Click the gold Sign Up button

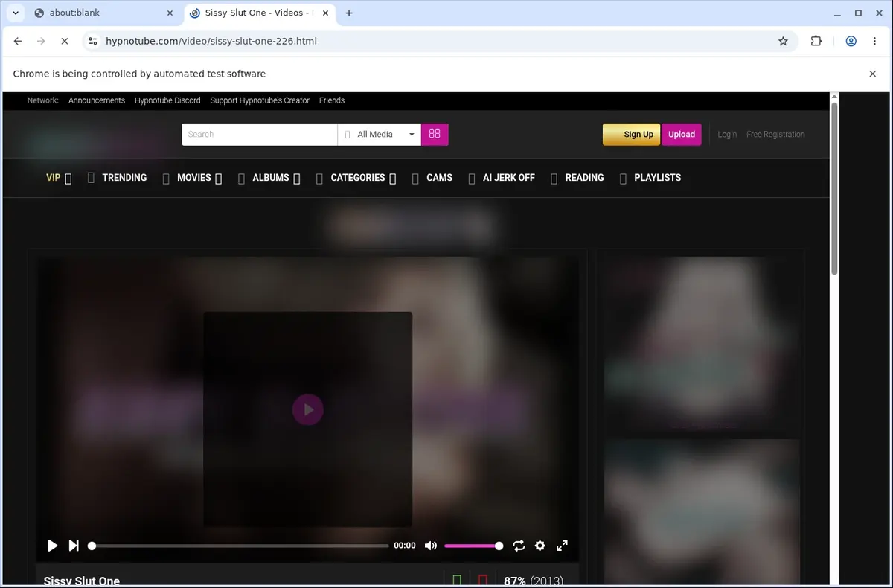point(631,134)
